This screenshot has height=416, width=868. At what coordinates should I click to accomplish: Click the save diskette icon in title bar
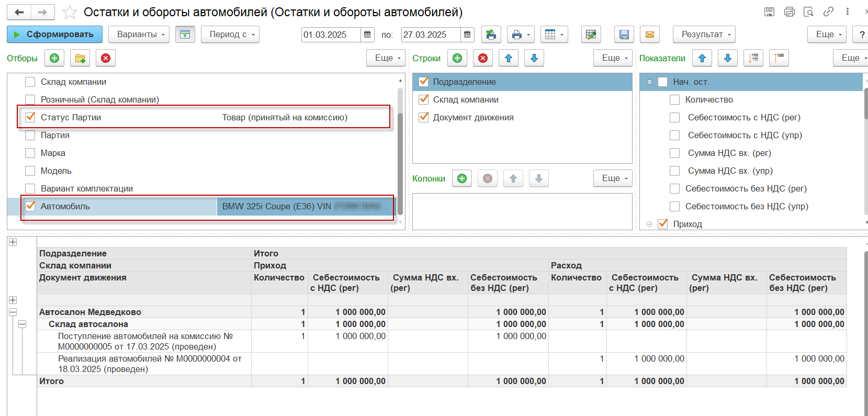click(769, 12)
